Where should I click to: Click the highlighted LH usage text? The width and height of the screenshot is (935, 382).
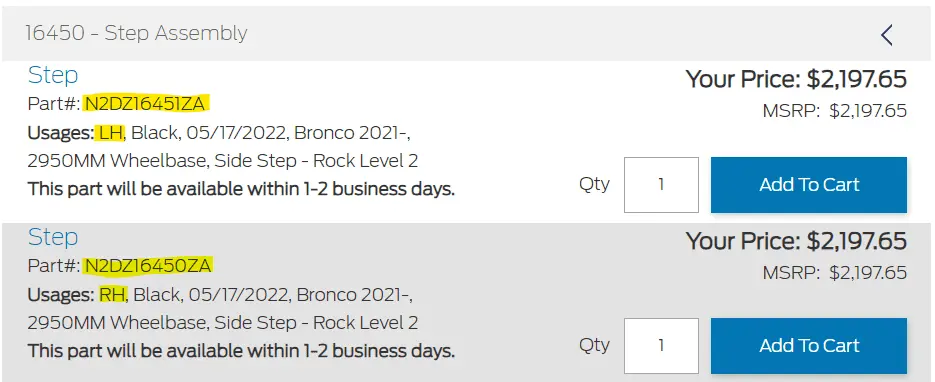110,133
